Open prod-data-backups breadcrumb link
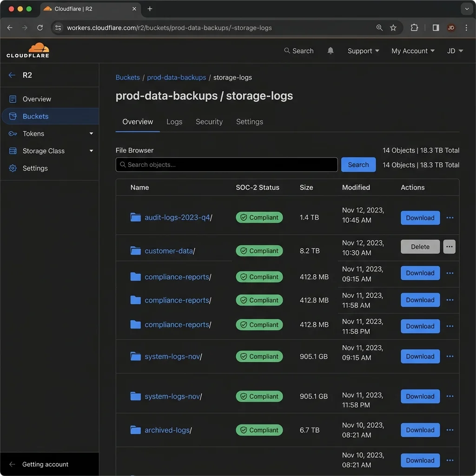 pos(176,78)
